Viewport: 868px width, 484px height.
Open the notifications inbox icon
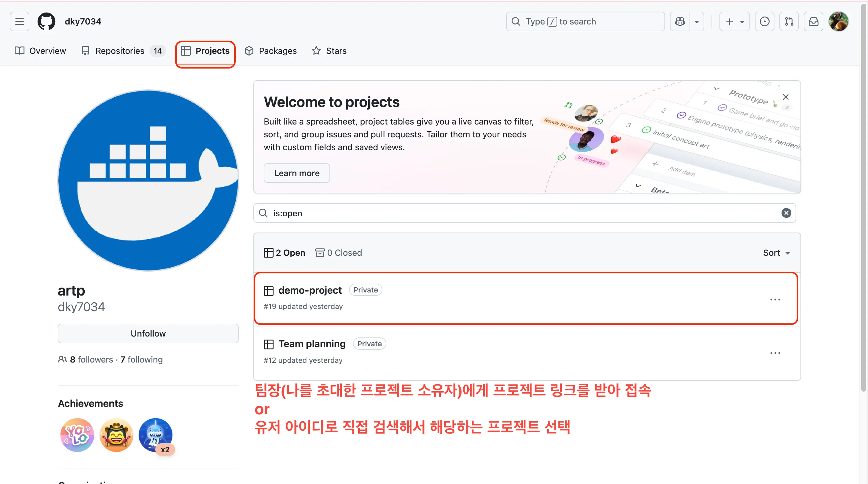pos(813,22)
